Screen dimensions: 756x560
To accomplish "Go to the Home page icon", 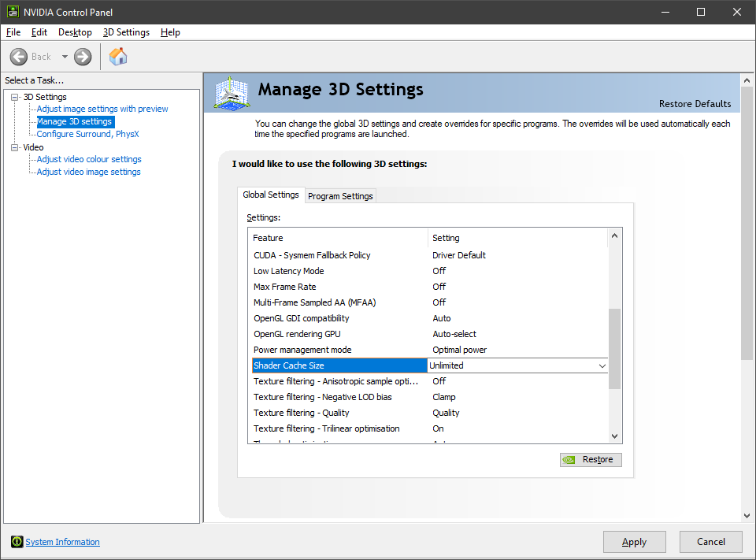I will pos(118,57).
